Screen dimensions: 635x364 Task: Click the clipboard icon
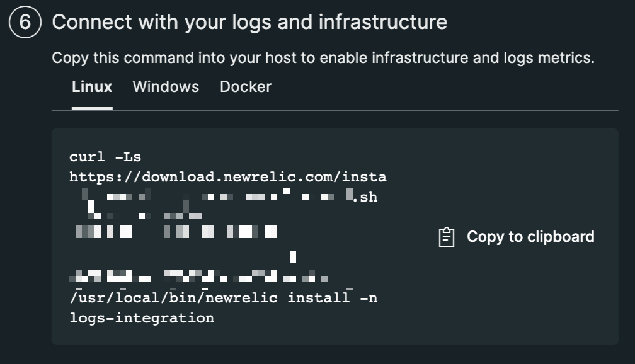(447, 237)
